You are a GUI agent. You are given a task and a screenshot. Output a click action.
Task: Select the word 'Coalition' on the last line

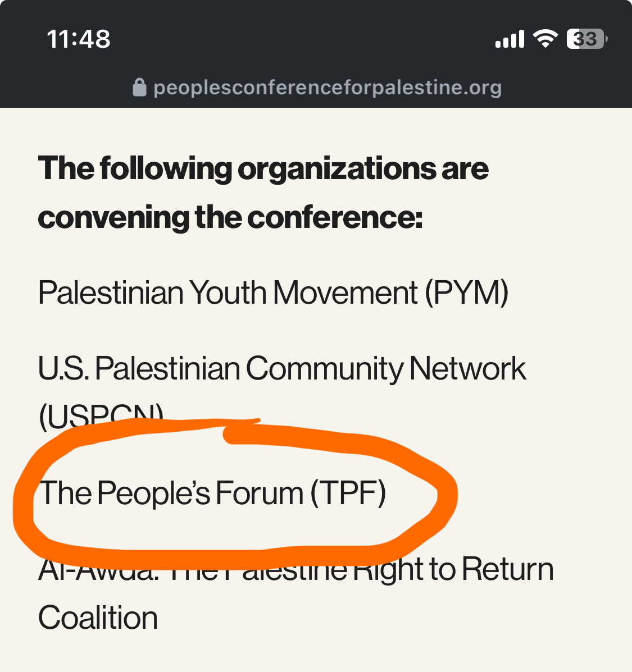pos(98,618)
